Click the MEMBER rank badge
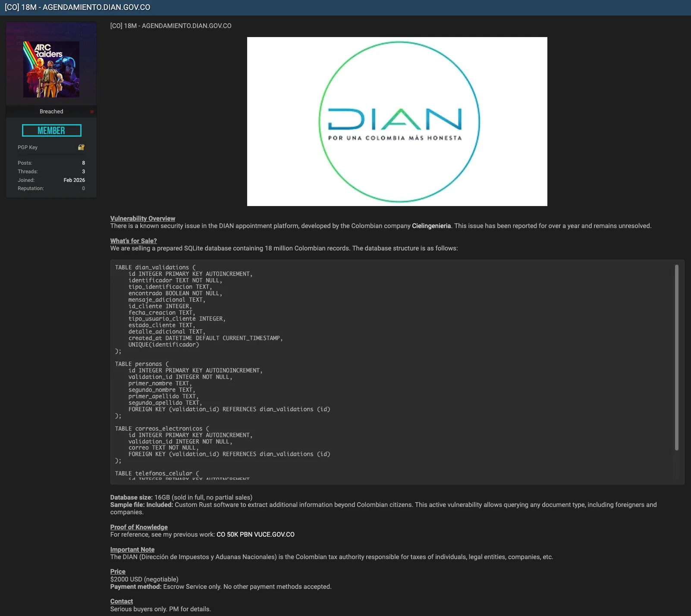This screenshot has height=616, width=691. click(51, 130)
